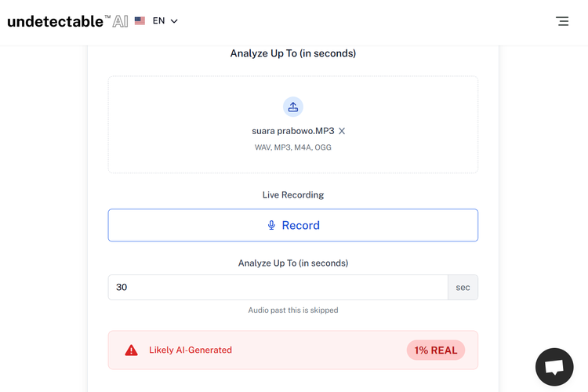Click the microphone icon
588x392 pixels.
pyautogui.click(x=271, y=225)
